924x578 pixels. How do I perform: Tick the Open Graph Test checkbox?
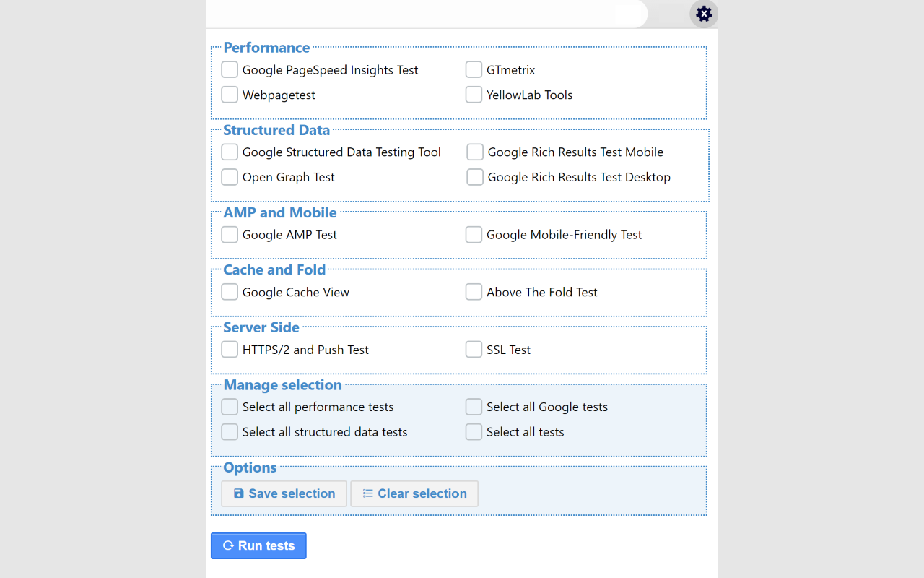tap(230, 177)
